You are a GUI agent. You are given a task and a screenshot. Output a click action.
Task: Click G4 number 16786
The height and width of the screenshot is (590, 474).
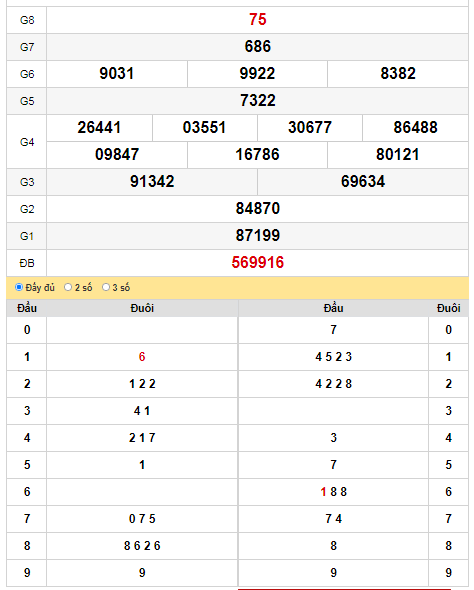point(257,155)
